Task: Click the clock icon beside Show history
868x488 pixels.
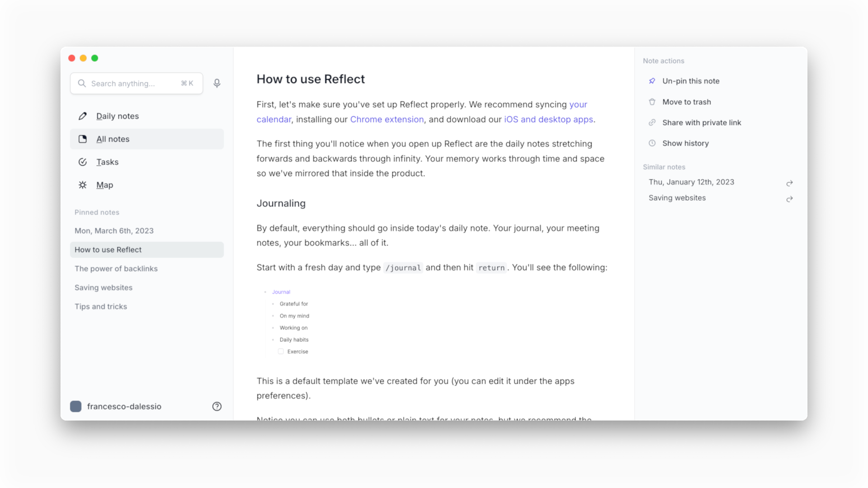Action: [x=652, y=143]
